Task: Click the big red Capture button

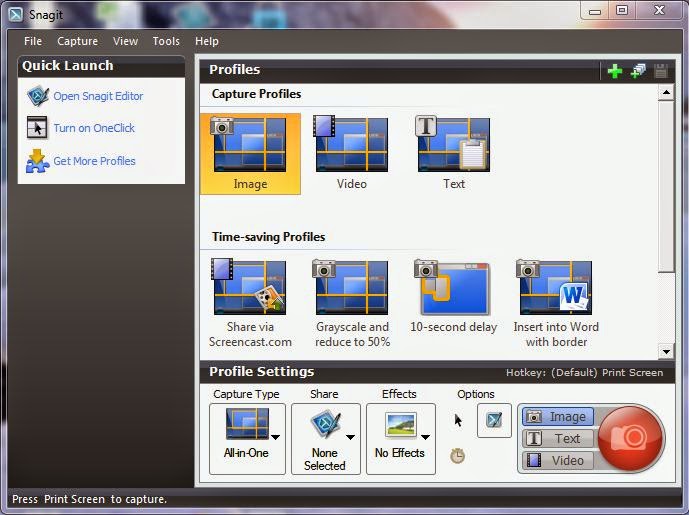Action: 631,438
